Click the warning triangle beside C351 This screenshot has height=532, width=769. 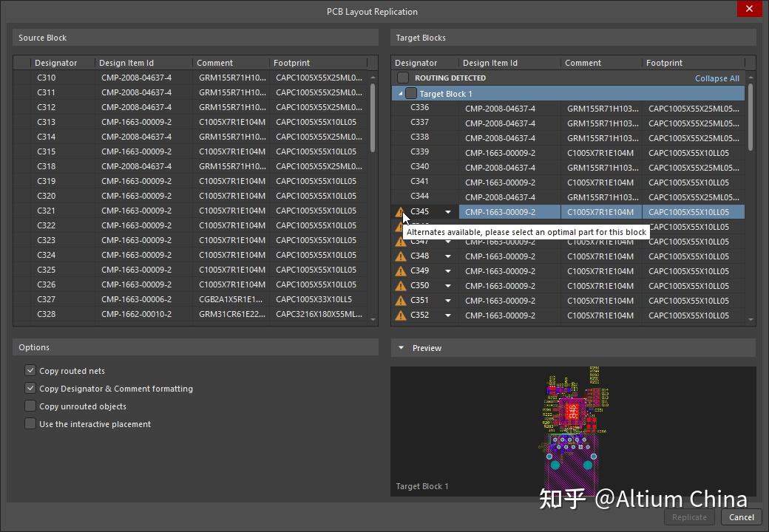point(400,301)
